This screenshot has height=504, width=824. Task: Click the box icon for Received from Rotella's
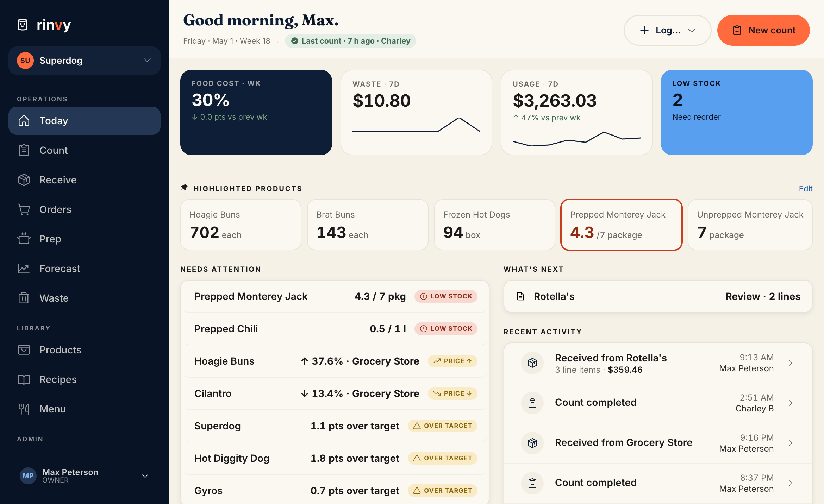(532, 363)
